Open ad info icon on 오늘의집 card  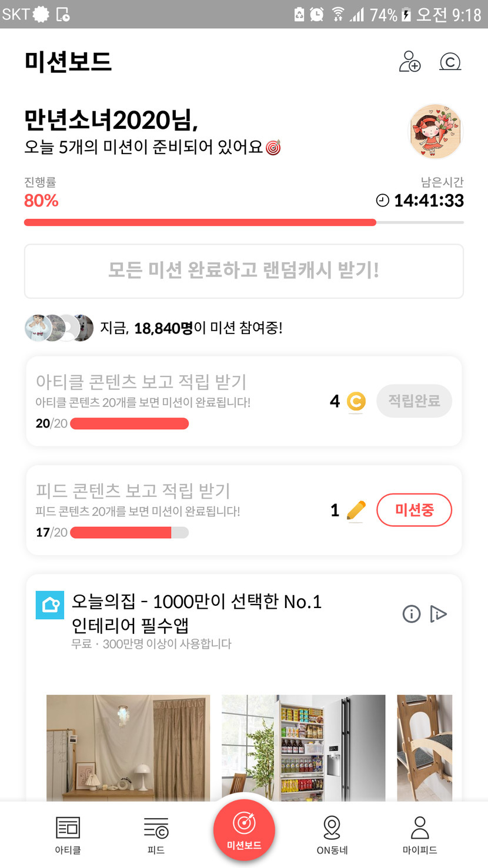pos(411,614)
